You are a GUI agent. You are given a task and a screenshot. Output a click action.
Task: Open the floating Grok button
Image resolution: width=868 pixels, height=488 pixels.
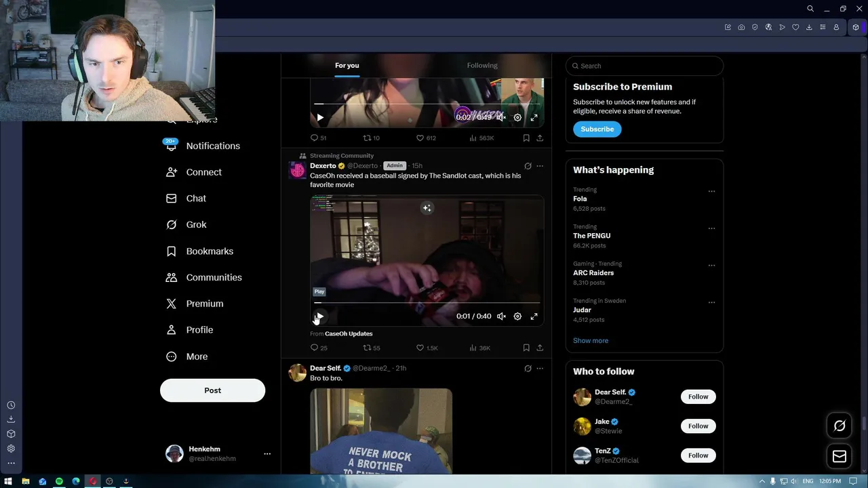pyautogui.click(x=840, y=426)
